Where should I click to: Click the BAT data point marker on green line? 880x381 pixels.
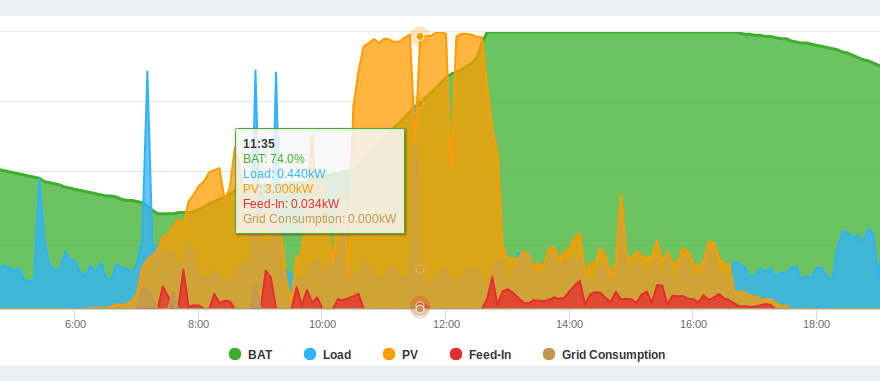tap(420, 104)
